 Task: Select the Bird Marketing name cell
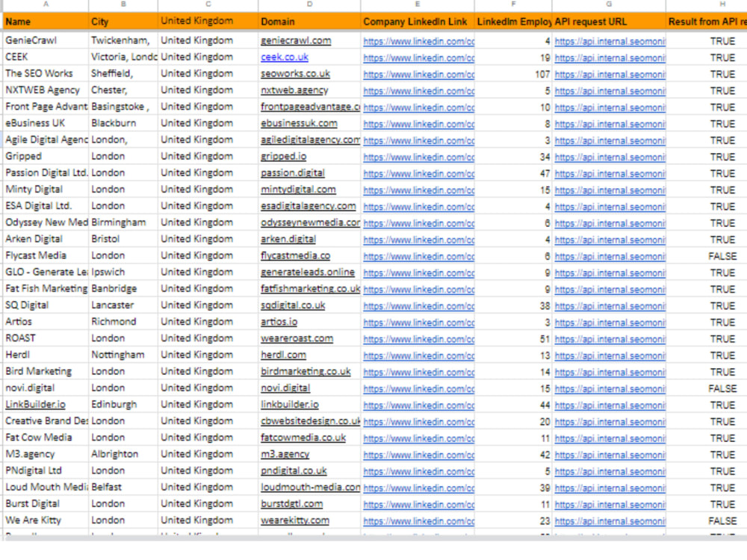(x=46, y=371)
